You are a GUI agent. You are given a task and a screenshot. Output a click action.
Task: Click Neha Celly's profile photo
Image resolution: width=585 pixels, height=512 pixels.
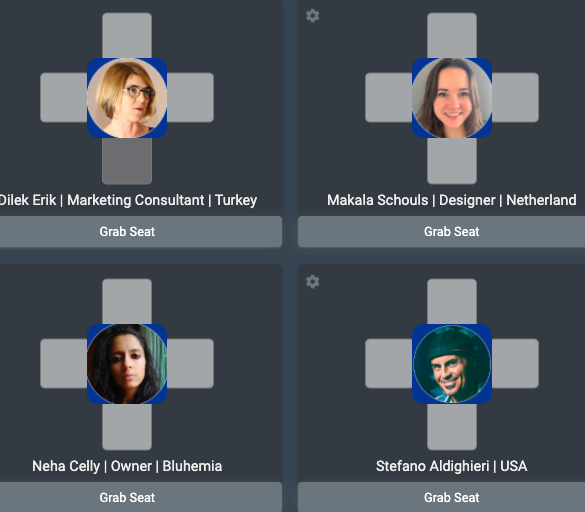127,364
